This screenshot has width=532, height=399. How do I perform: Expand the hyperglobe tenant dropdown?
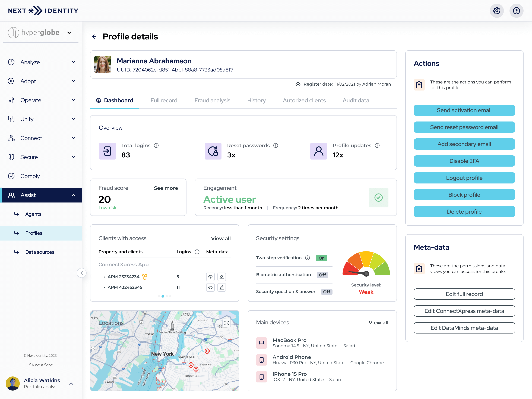click(x=70, y=33)
